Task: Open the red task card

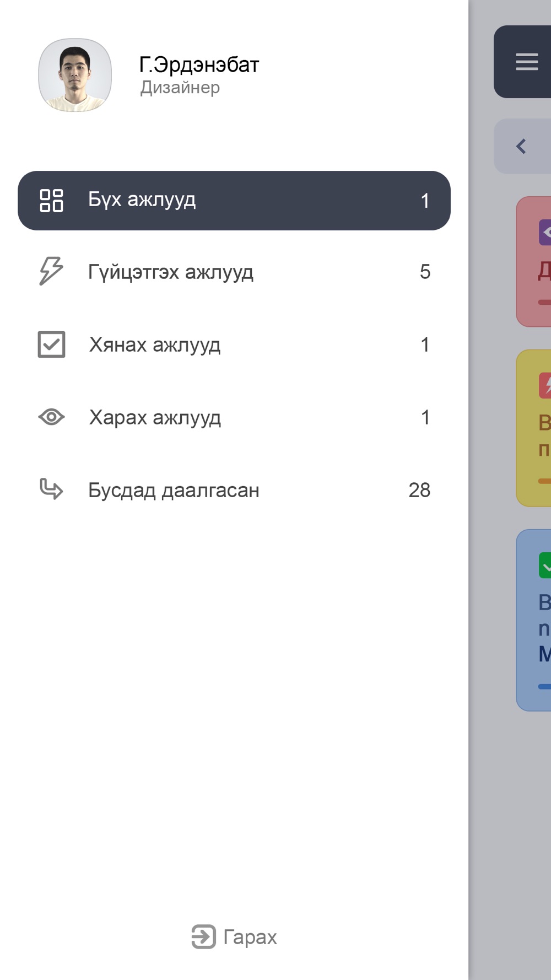Action: pos(534,262)
